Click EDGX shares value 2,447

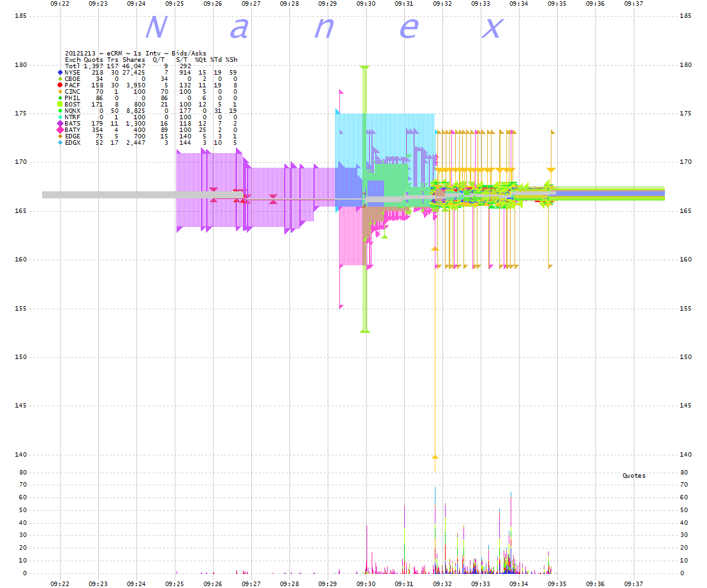(x=136, y=142)
